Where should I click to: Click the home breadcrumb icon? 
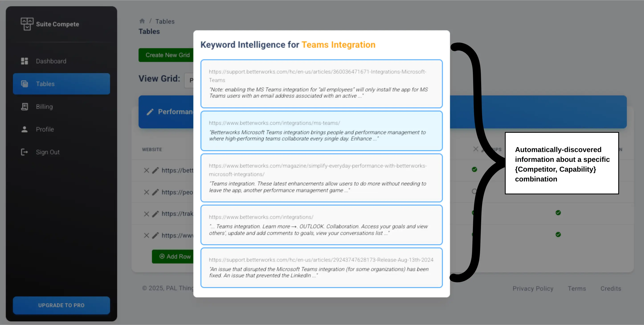142,21
